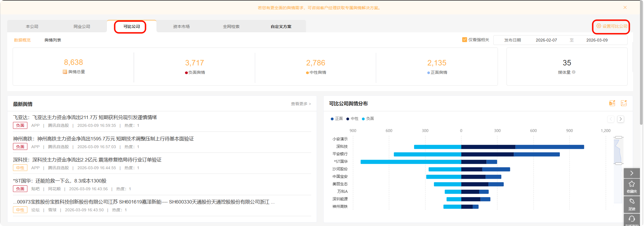Image resolution: width=644 pixels, height=226 pixels.
Task: Click the 媒体量 info help icon
Action: pyautogui.click(x=574, y=72)
